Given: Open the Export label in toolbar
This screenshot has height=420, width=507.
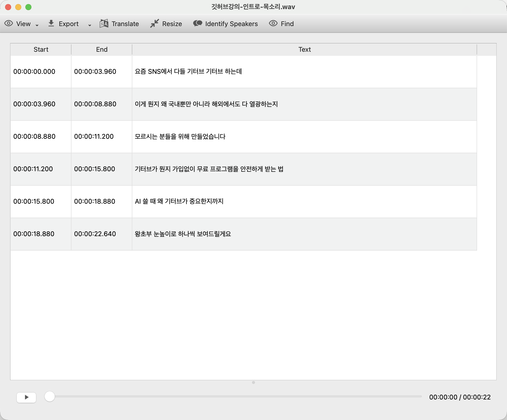Looking at the screenshot, I should (x=69, y=24).
